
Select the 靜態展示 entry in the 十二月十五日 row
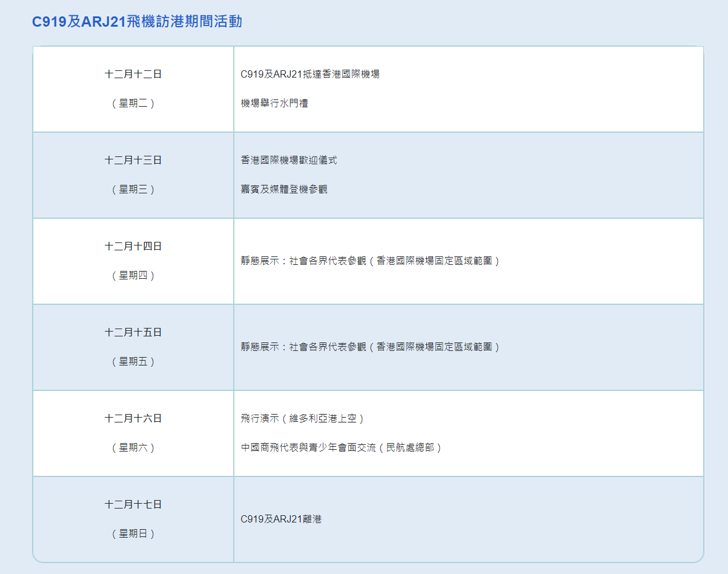pyautogui.click(x=371, y=347)
